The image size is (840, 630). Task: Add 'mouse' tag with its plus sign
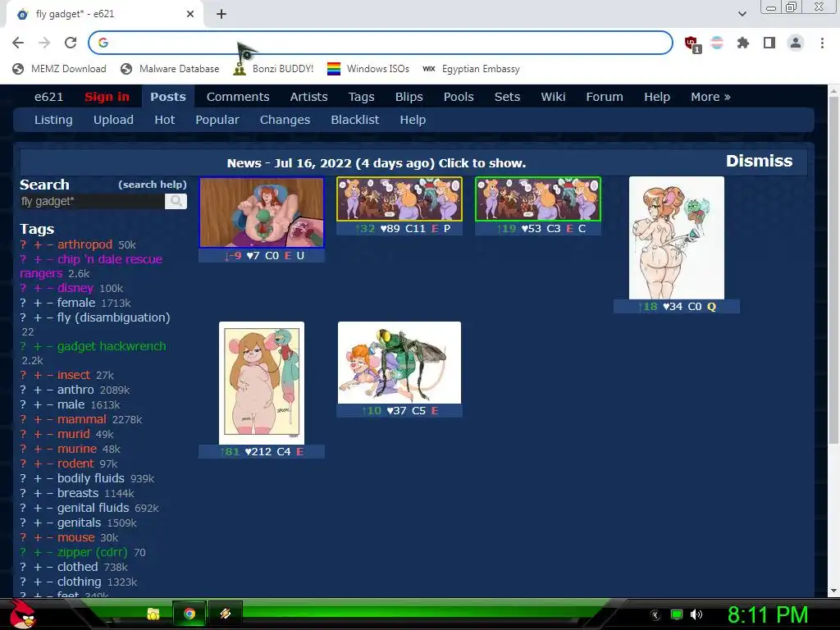click(38, 537)
